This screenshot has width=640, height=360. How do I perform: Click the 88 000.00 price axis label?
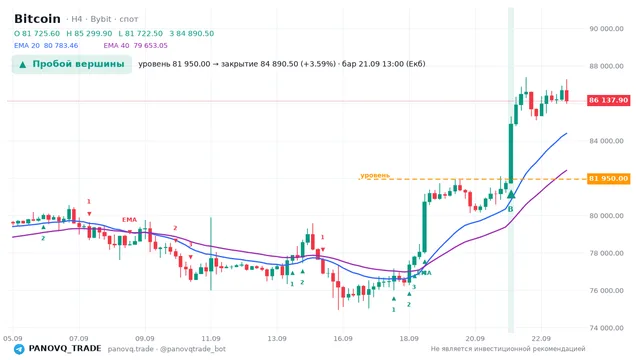pos(607,66)
